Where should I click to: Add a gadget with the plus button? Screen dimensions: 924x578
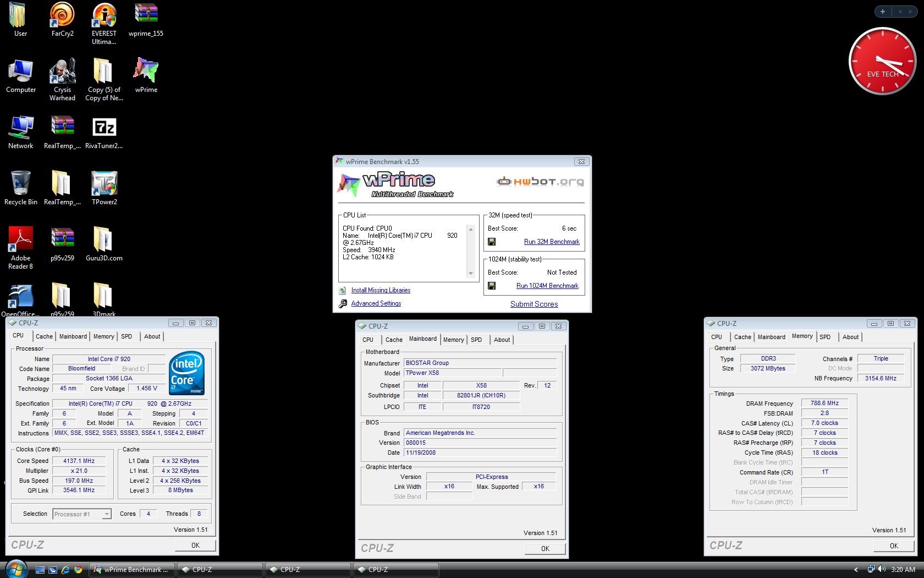pyautogui.click(x=883, y=11)
